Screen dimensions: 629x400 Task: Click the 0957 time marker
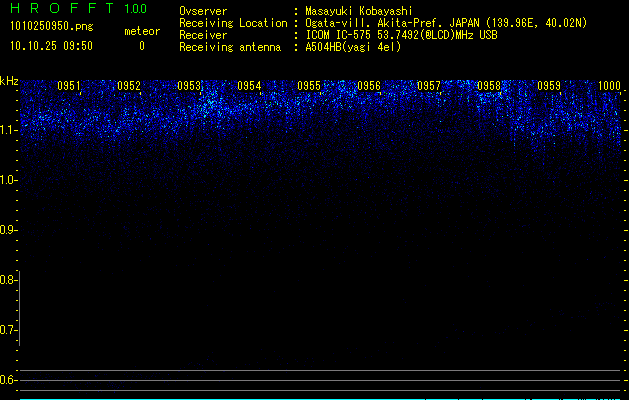(x=429, y=86)
